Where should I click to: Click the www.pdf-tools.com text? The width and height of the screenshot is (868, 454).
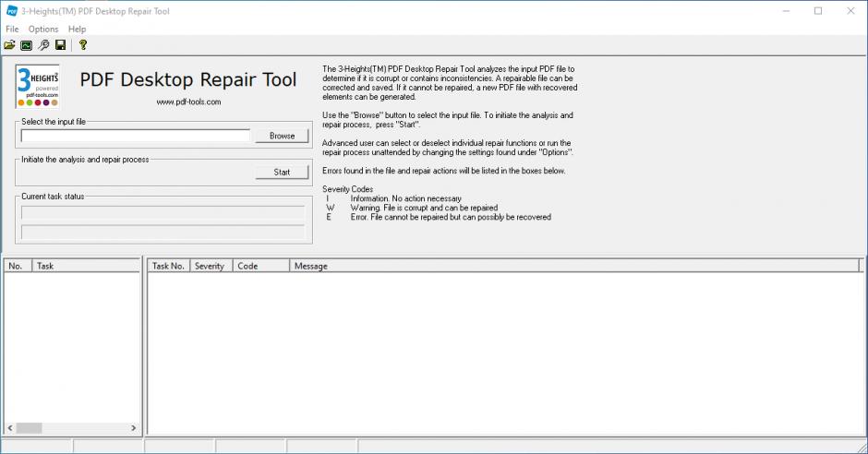(x=188, y=102)
